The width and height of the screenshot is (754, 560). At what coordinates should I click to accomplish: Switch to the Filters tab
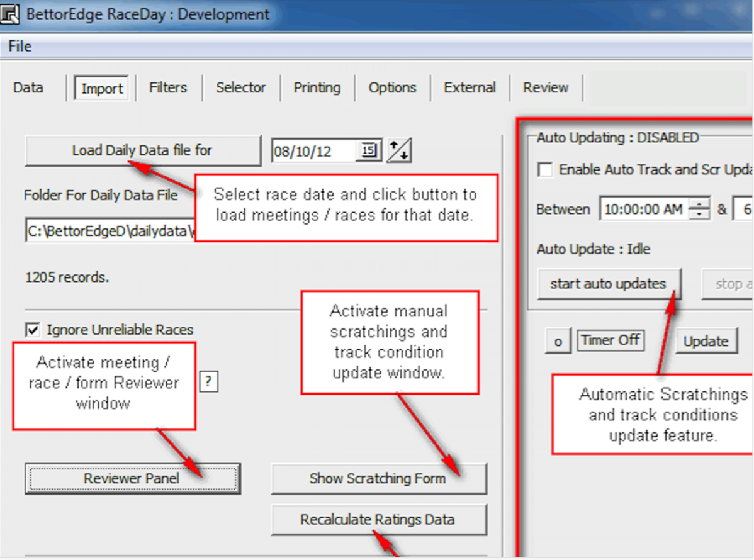point(168,88)
